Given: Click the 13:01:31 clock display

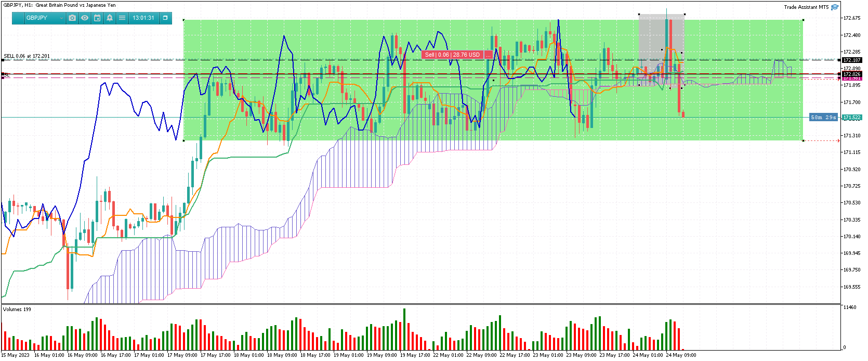Looking at the screenshot, I should (x=143, y=18).
